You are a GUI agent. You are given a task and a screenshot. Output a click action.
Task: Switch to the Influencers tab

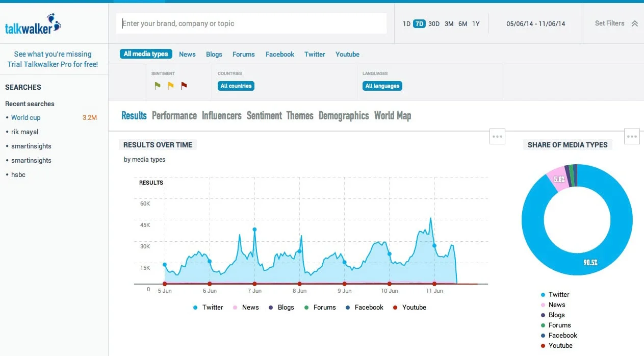(221, 116)
